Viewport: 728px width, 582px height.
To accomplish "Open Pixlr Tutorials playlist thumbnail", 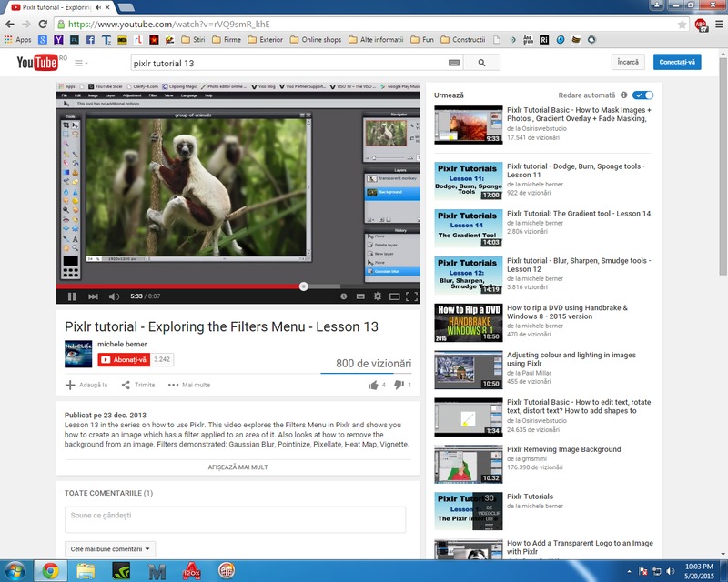I will 468,511.
